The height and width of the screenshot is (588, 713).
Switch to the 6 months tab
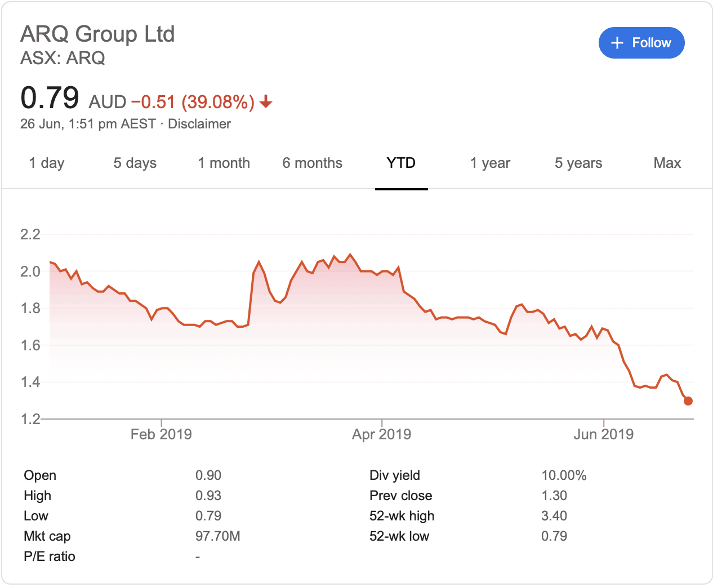click(312, 163)
